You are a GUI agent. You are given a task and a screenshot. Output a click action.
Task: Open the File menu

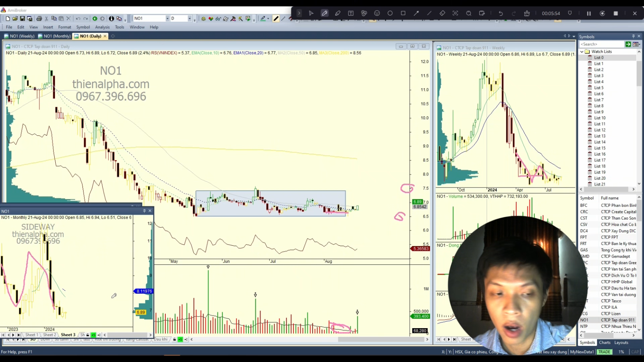click(x=9, y=27)
